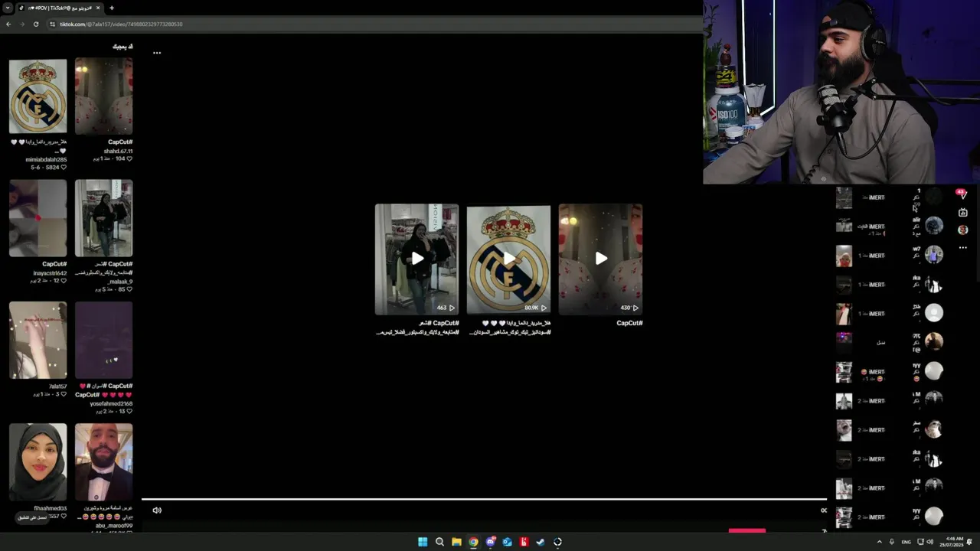
Task: Open File Explorer from the taskbar
Action: coord(456,542)
